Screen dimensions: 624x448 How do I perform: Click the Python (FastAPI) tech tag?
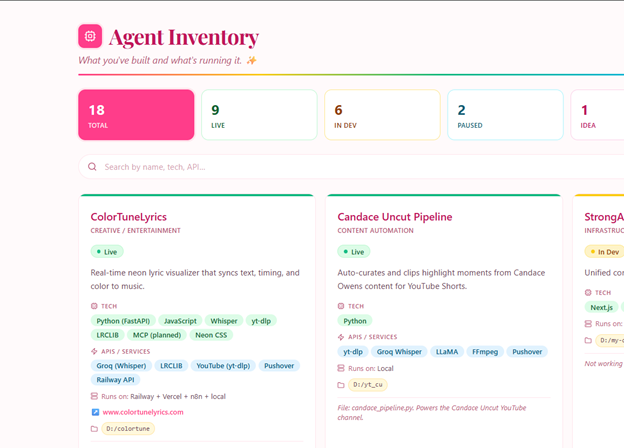pyautogui.click(x=123, y=321)
